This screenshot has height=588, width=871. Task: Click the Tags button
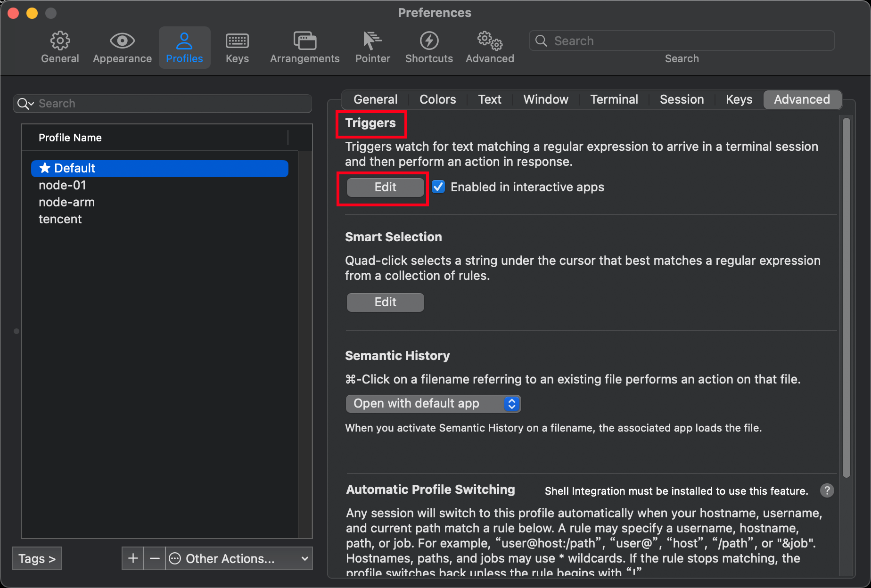37,558
